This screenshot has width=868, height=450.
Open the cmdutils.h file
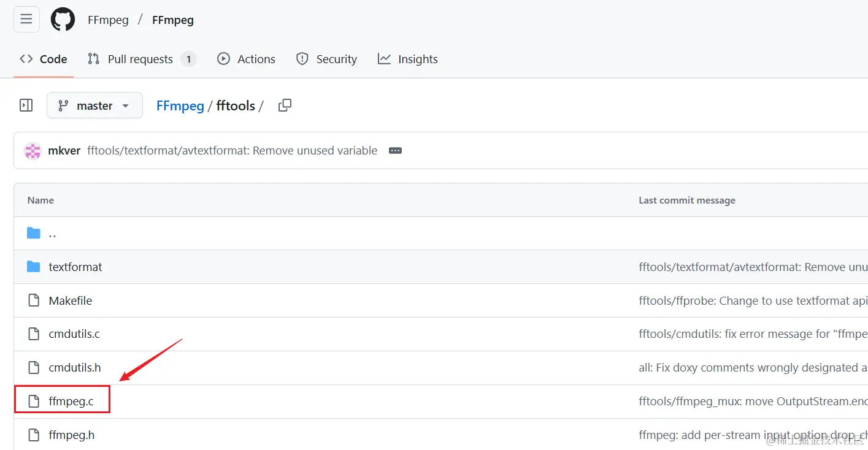(x=75, y=368)
